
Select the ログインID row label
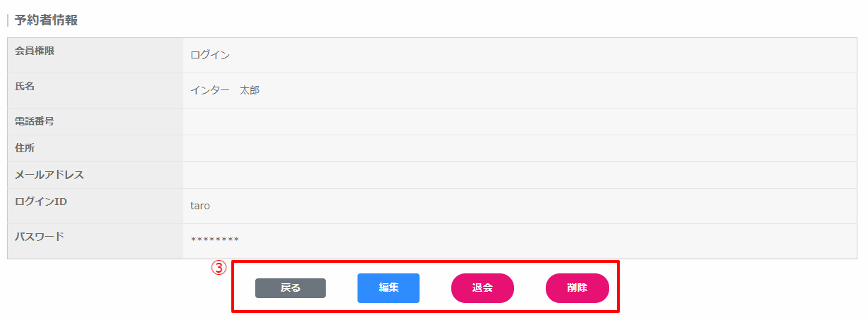click(x=41, y=202)
